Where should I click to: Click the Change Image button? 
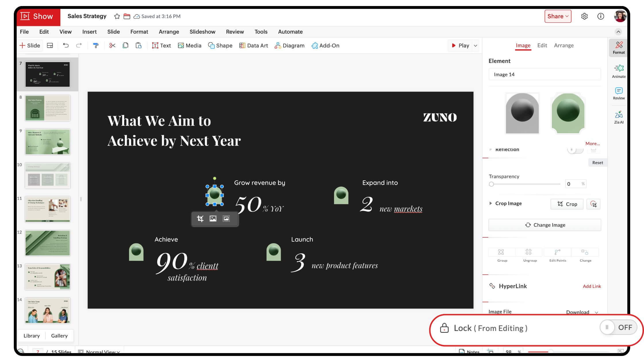click(x=545, y=225)
